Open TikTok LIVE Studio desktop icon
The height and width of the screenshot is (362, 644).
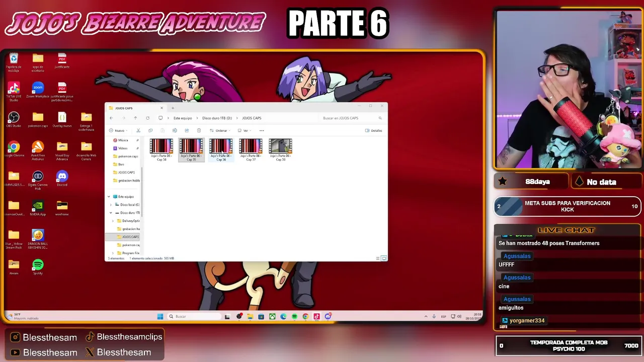(x=14, y=92)
